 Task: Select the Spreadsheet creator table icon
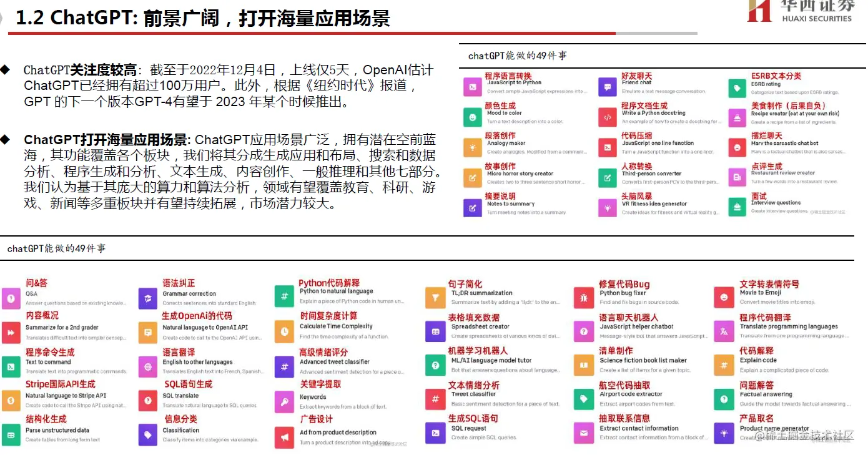coord(435,331)
